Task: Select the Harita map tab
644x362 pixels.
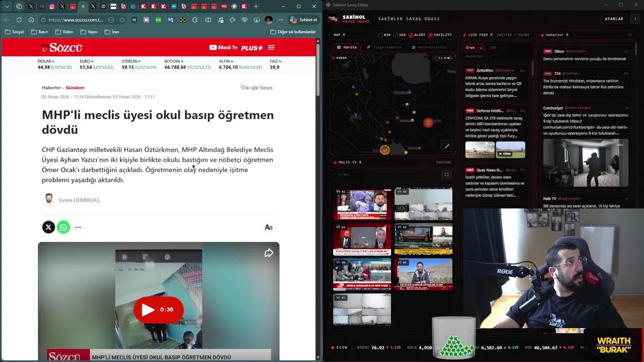Action: pos(347,47)
